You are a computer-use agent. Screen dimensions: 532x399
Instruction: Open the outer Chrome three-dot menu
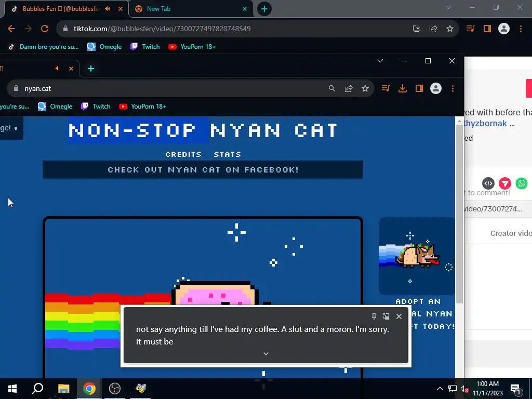point(521,29)
